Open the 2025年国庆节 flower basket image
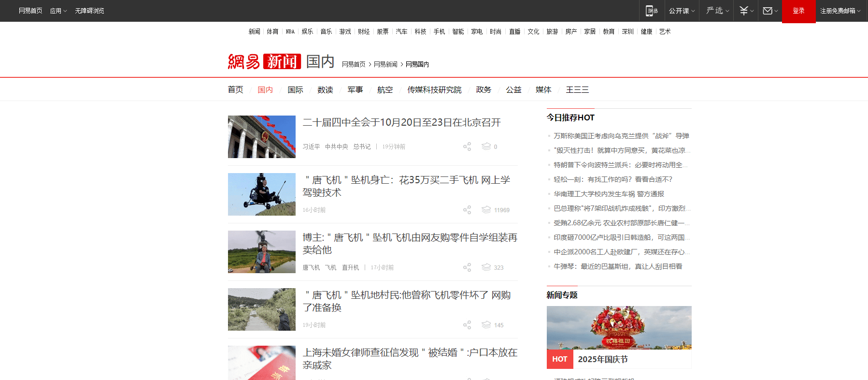Screen dimensions: 868x380 coord(619,328)
